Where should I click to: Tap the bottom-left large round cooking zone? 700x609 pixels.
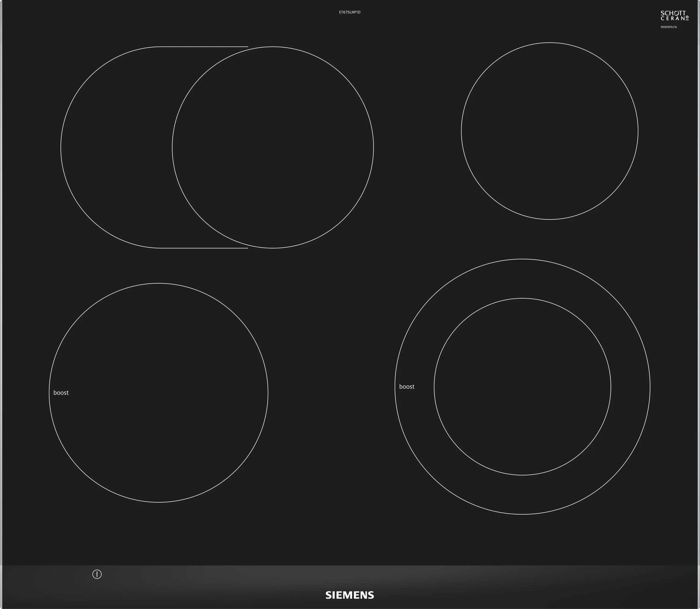[159, 393]
